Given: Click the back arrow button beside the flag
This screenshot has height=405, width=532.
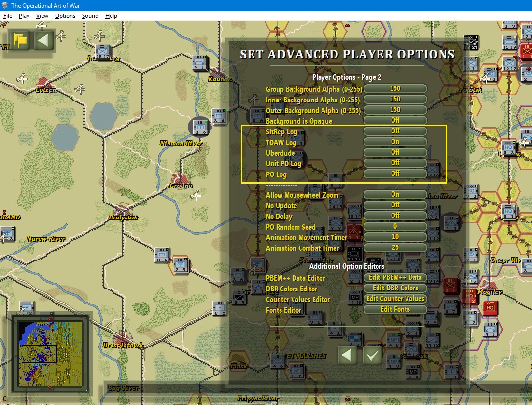Looking at the screenshot, I should point(43,41).
